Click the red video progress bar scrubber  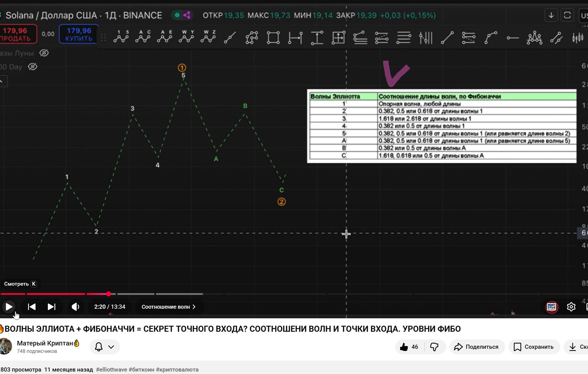(109, 294)
